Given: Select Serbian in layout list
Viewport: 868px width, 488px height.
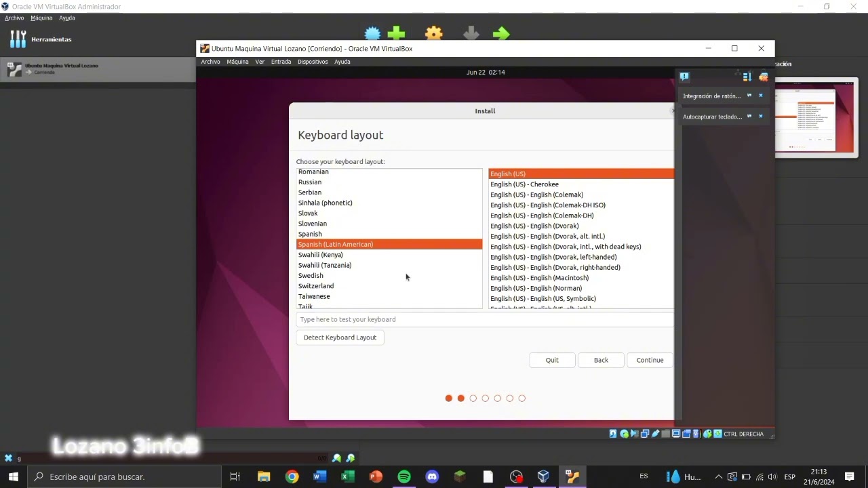Looking at the screenshot, I should [x=389, y=192].
